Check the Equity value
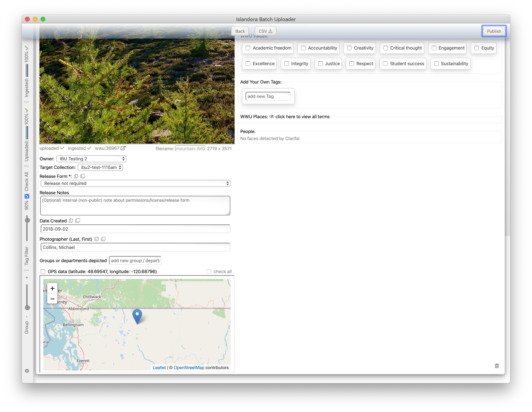This screenshot has height=412, width=532. click(477, 48)
